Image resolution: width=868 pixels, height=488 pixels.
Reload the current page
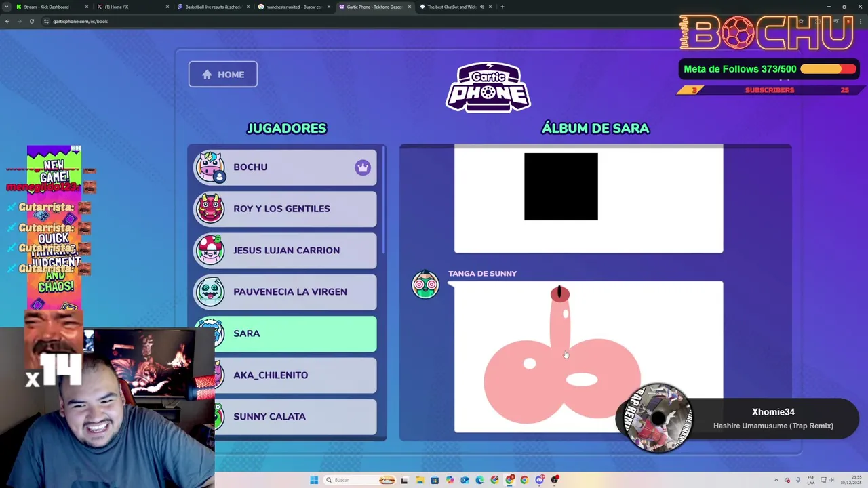tap(32, 21)
